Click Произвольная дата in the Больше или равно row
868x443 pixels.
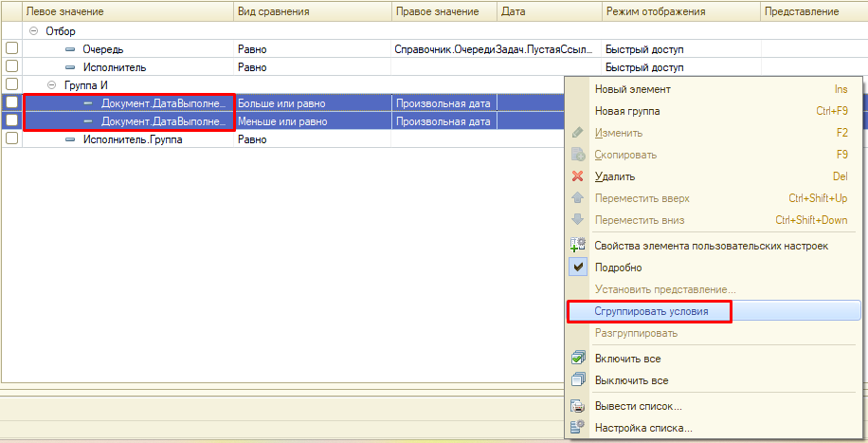tap(444, 103)
